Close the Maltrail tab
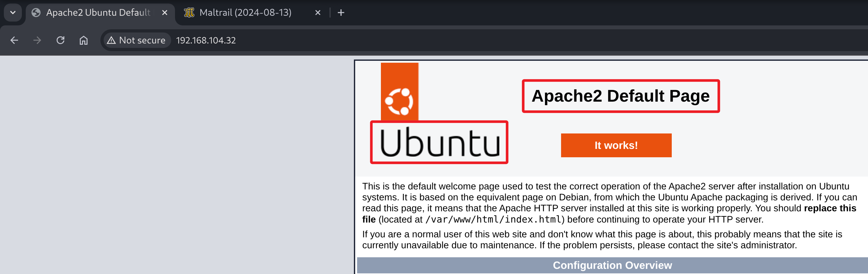868x274 pixels. [x=318, y=13]
